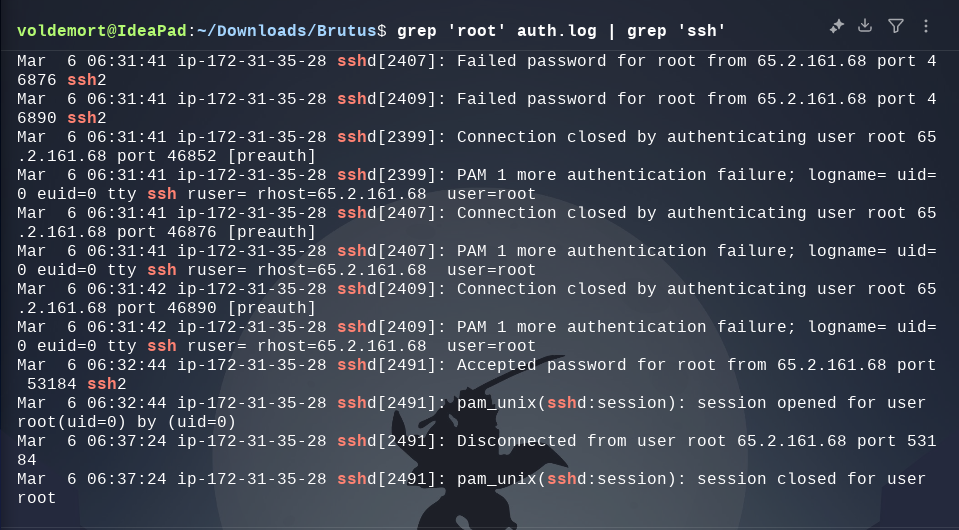Screen dimensions: 959x530
Task: Open the AI sparkle assistant for this block
Action: [x=836, y=26]
